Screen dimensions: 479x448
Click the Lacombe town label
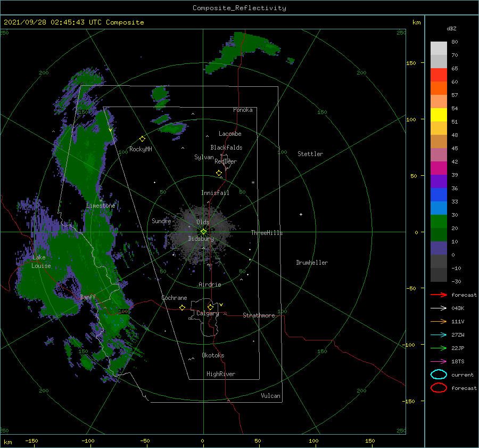230,134
